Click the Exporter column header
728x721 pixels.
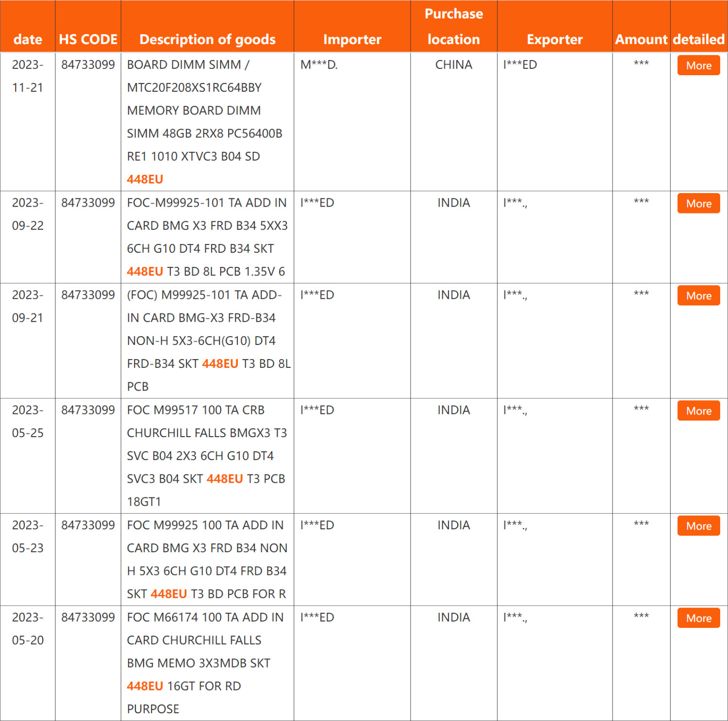point(554,39)
